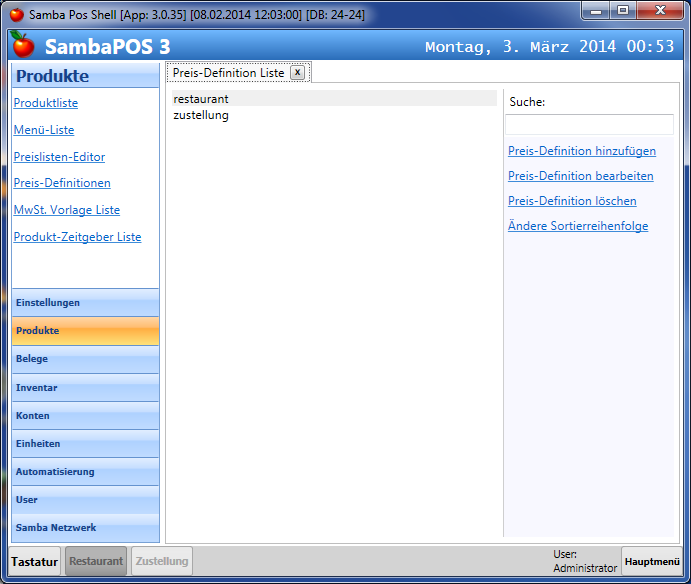Screen dimensions: 691x584
Task: Close the Preis-Definition Liste tab
Action: click(297, 73)
